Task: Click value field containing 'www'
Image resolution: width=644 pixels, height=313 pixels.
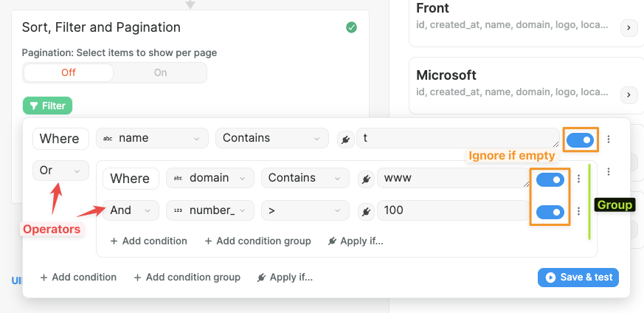Action: [454, 178]
